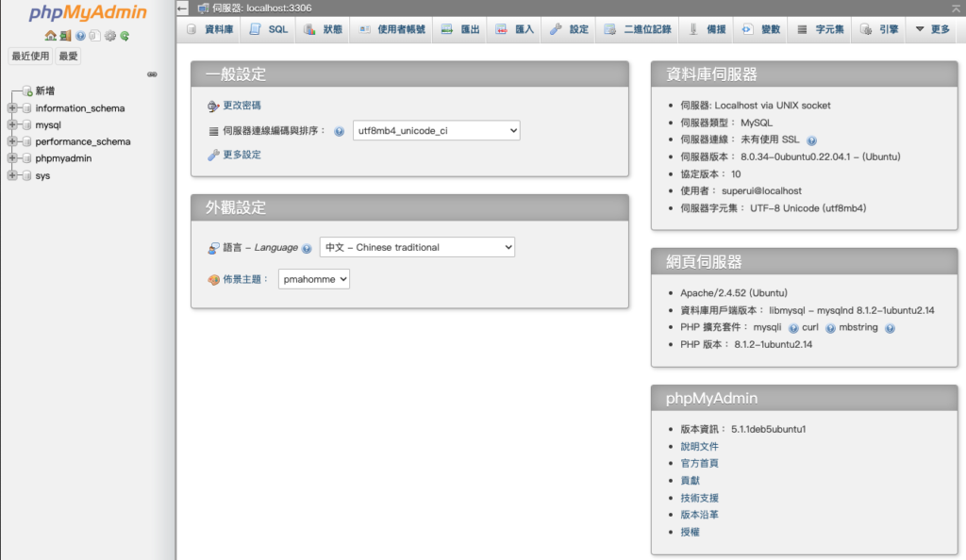Open the 設定 tab
The width and height of the screenshot is (966, 560).
click(569, 29)
